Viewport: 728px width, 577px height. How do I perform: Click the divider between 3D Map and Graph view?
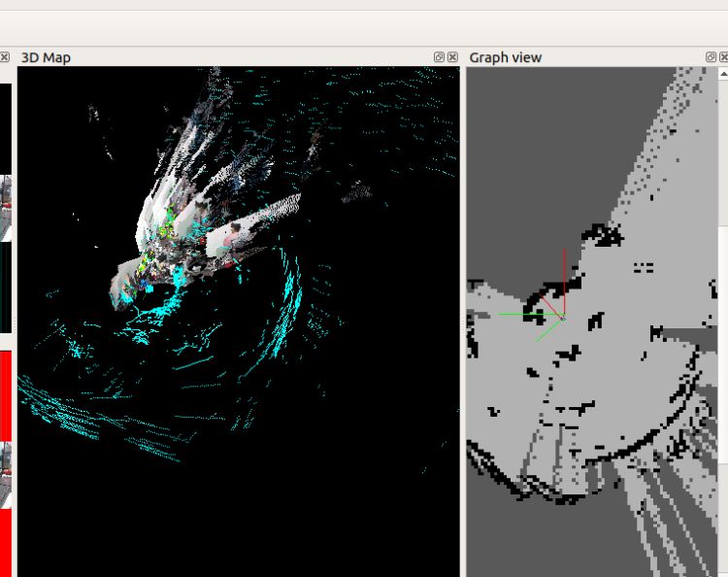point(463,321)
